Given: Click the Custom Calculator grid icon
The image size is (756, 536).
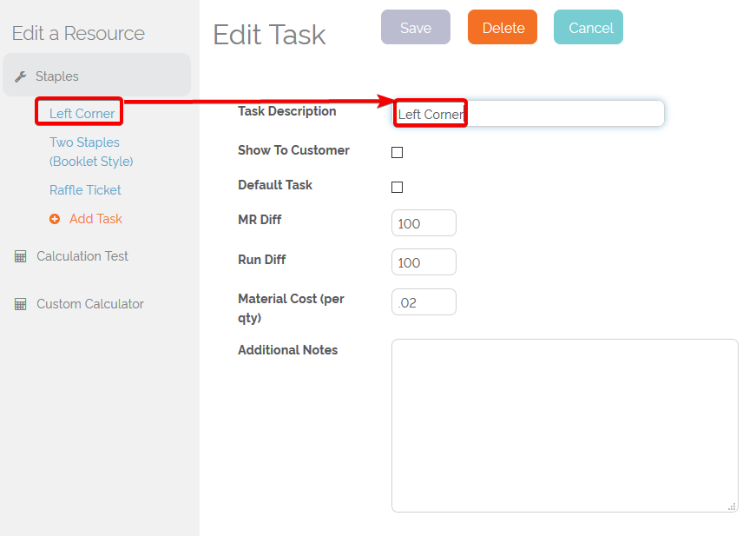Looking at the screenshot, I should [x=20, y=304].
